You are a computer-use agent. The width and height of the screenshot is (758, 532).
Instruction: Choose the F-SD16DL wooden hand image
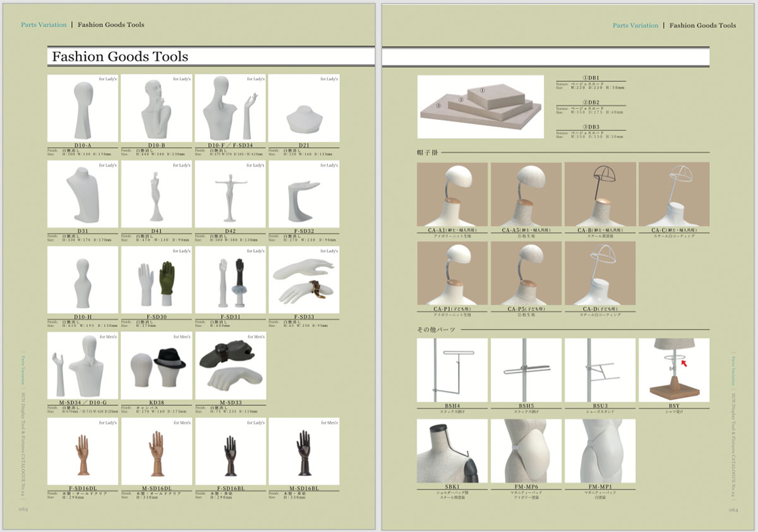click(83, 452)
